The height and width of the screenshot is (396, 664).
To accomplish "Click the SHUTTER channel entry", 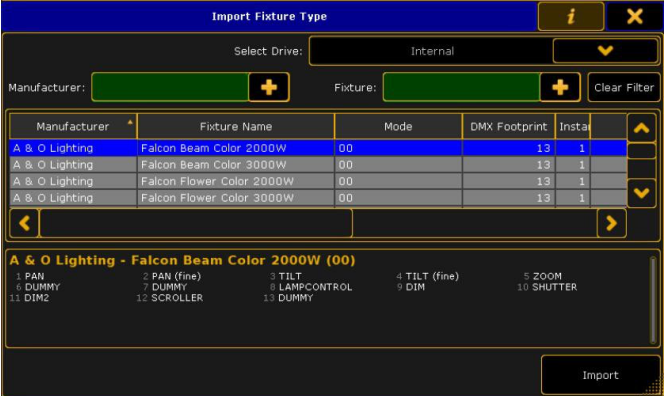I will pos(547,287).
